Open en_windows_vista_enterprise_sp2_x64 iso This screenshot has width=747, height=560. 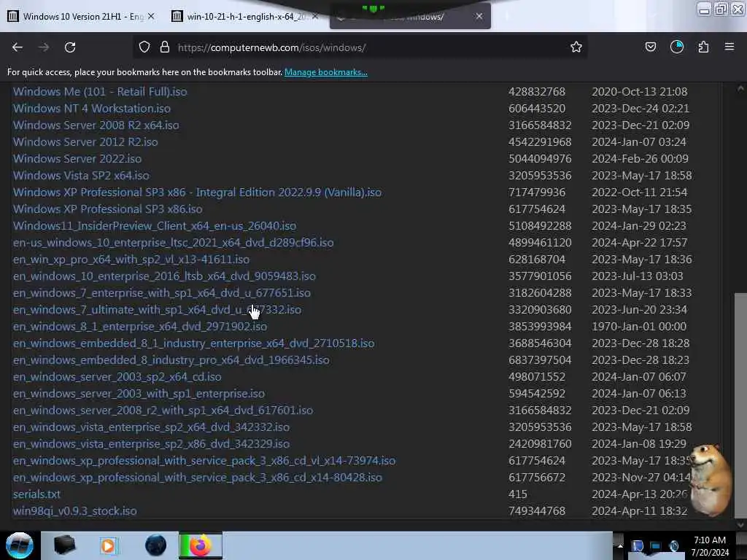(x=151, y=427)
